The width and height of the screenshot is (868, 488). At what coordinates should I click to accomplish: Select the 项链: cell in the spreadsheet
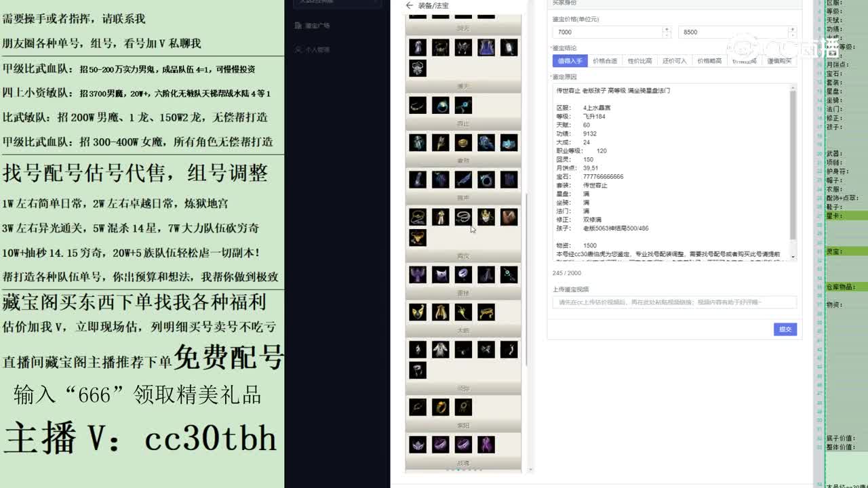(846, 163)
